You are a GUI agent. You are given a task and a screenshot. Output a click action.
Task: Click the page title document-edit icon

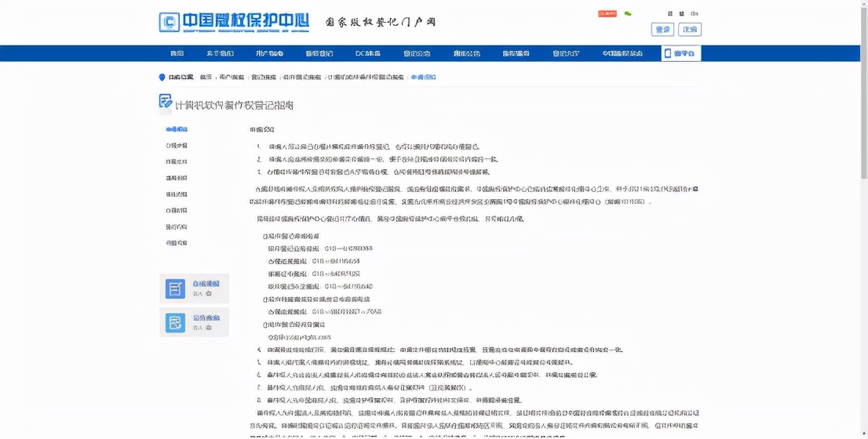[165, 101]
